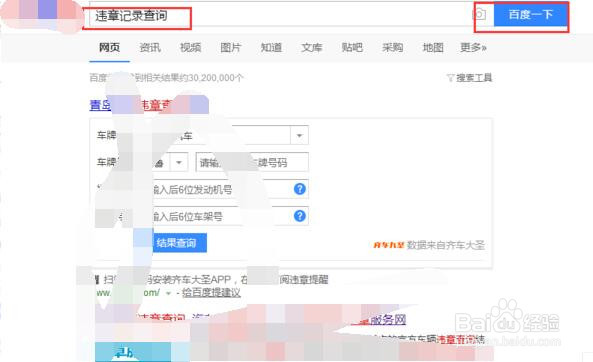The image size is (593, 362).
Task: Open 搜索工具 filter options
Action: tap(469, 78)
